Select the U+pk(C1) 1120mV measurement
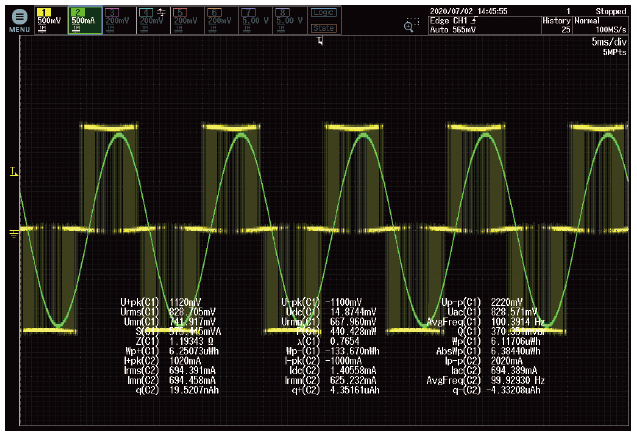This screenshot has width=637, height=439. [160, 302]
